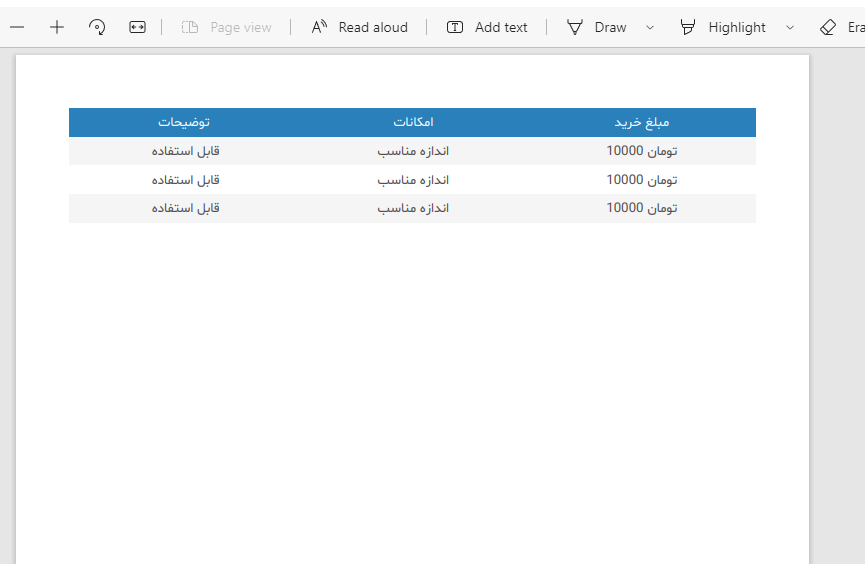Select the Draw tool
Viewport: 865px width, 564px height.
tap(597, 27)
